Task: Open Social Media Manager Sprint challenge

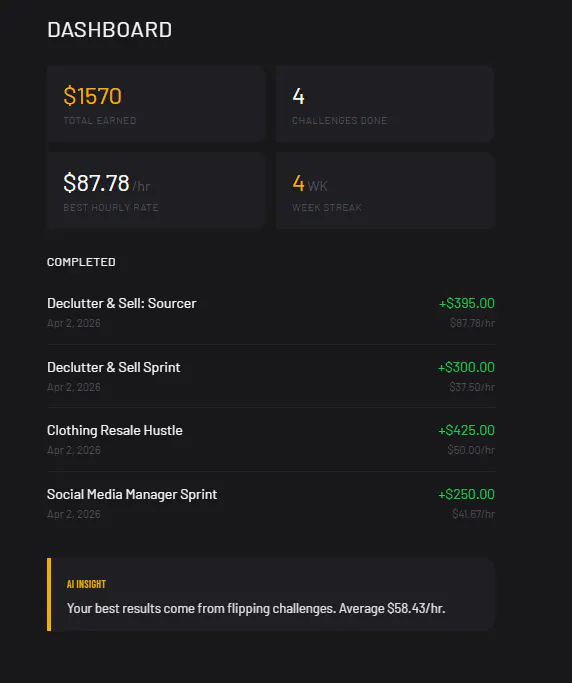Action: (x=271, y=504)
